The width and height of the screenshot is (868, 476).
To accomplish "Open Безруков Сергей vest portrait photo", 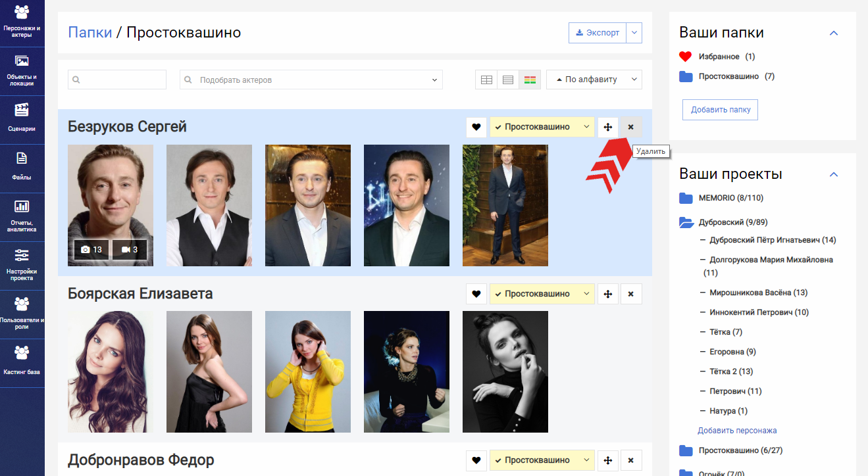I will point(209,206).
